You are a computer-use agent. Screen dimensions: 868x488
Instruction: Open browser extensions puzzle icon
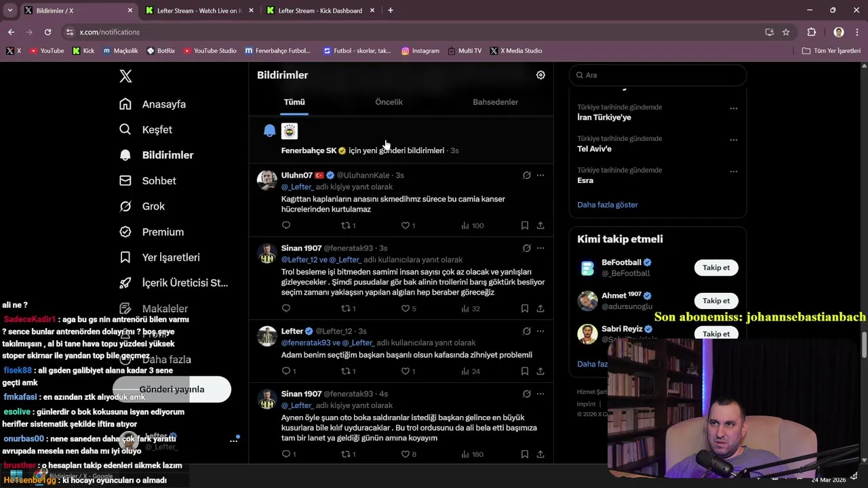pos(812,32)
